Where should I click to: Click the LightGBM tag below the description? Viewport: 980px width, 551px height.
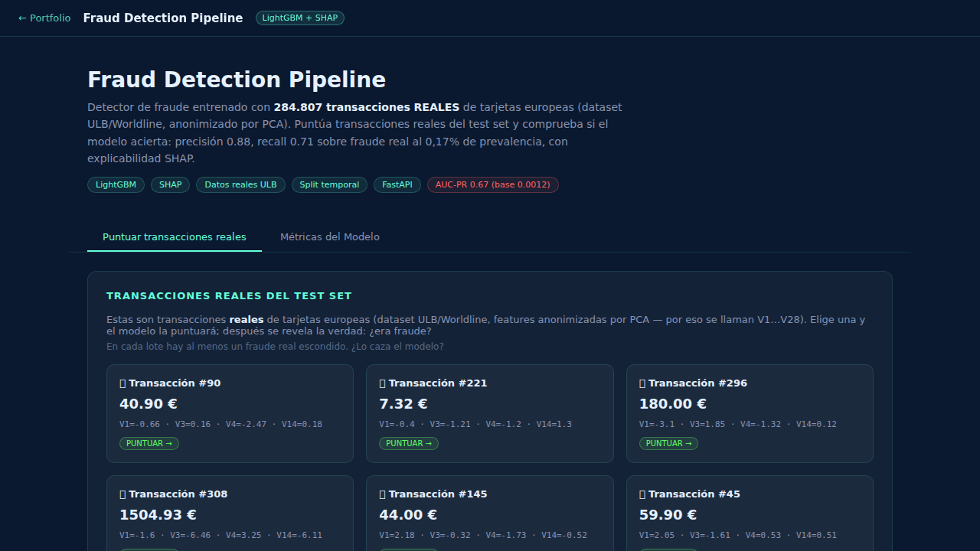coord(116,185)
